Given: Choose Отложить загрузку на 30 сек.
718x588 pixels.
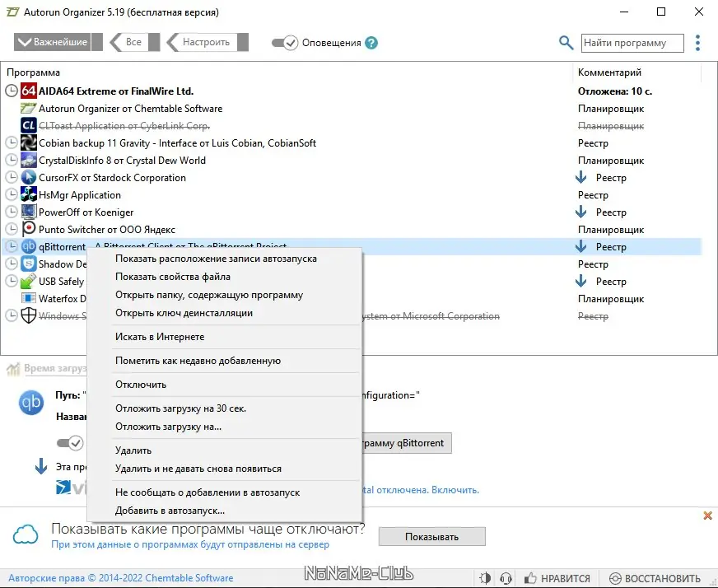Looking at the screenshot, I should coord(224,408).
